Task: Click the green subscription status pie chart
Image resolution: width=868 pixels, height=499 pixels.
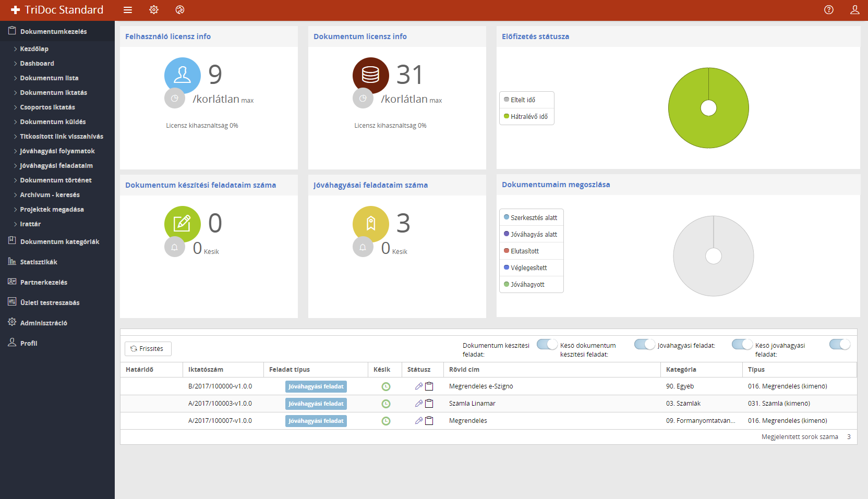Action: [708, 108]
